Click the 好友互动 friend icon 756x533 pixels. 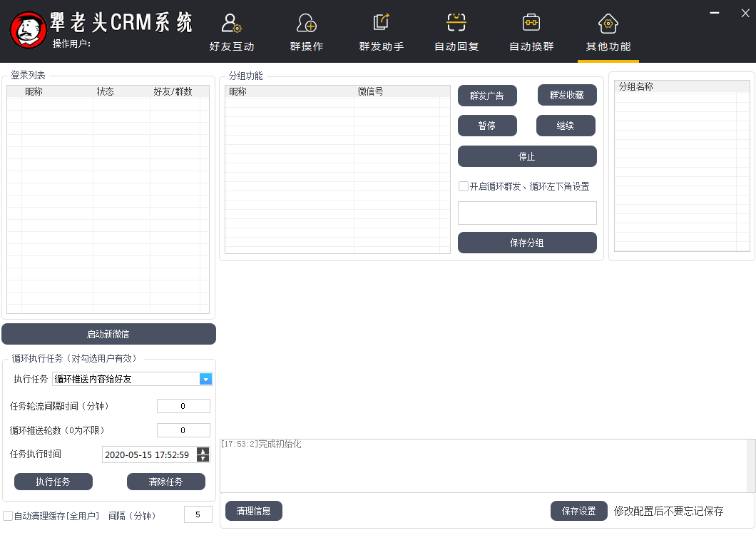coord(231,24)
